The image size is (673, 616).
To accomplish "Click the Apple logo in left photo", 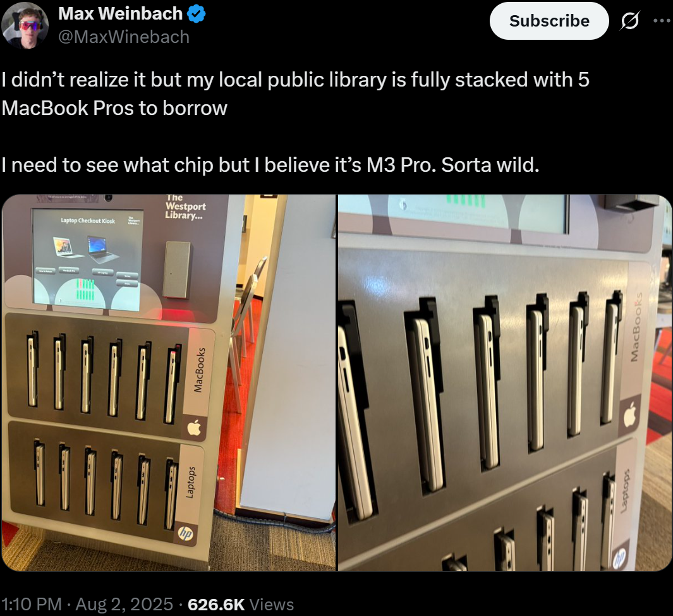I will pos(194,428).
